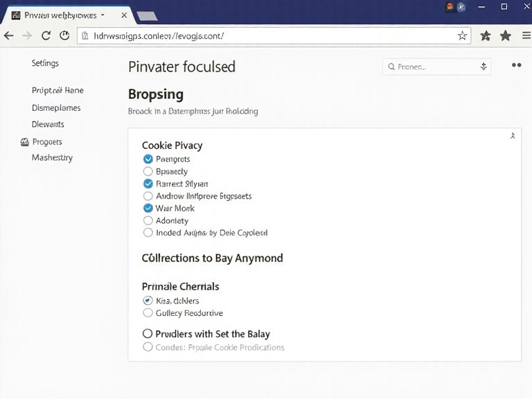Viewport: 532px width, 399px height.
Task: Click the pin icon in the card corner
Action: pos(513,136)
